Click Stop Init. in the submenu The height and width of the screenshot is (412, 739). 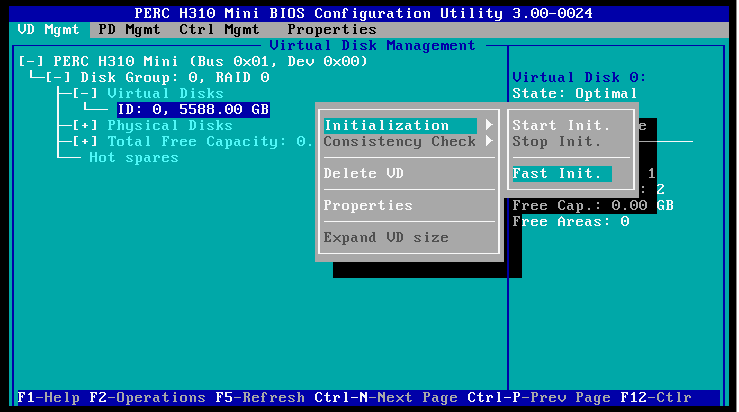tap(556, 142)
